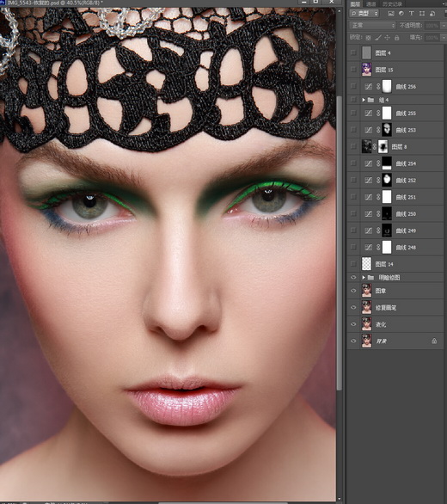This screenshot has height=504, width=447.
Task: Click the lock image pixels brush icon
Action: 378,38
